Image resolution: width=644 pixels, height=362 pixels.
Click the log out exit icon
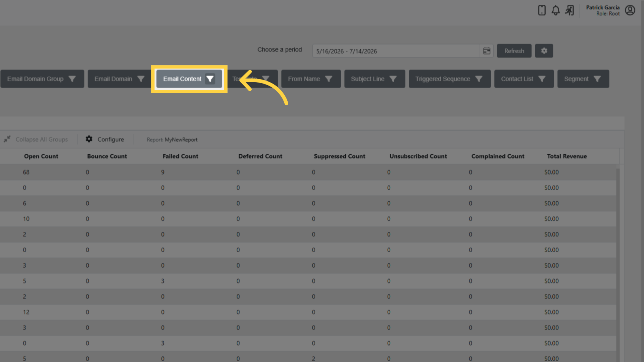click(x=569, y=10)
